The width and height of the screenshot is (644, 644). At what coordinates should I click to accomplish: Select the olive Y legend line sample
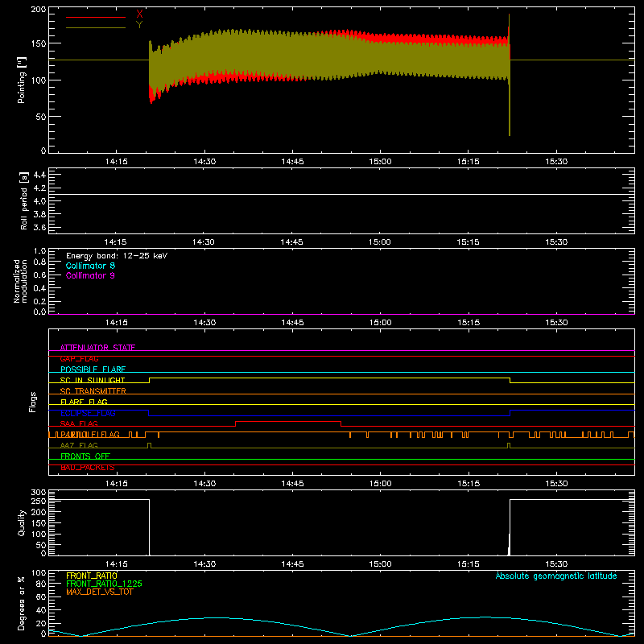click(x=96, y=27)
